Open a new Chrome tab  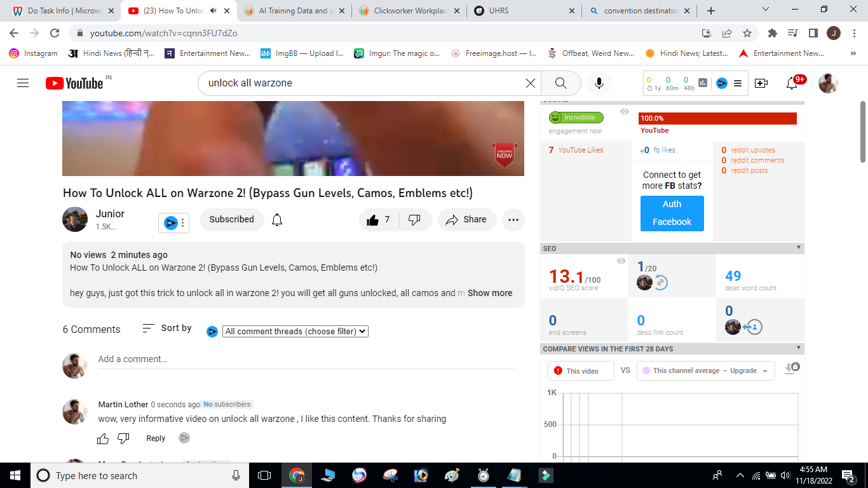pyautogui.click(x=710, y=11)
